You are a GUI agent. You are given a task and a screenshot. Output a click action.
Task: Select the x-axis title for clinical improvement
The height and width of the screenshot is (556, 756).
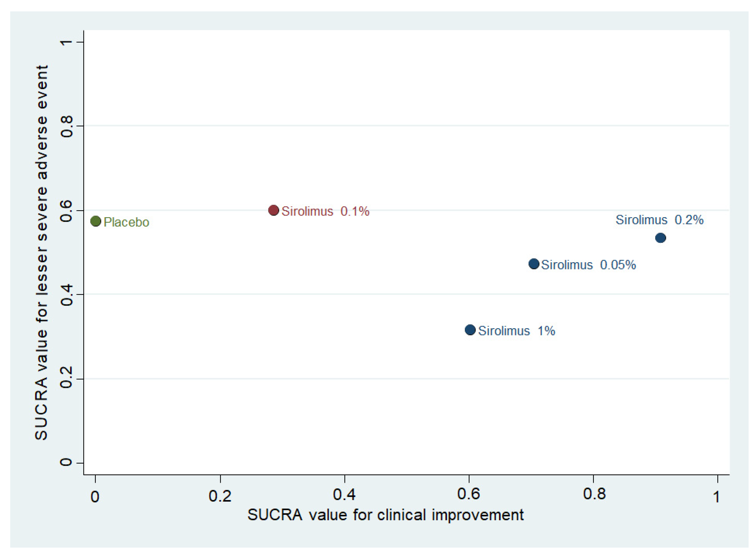coord(385,515)
